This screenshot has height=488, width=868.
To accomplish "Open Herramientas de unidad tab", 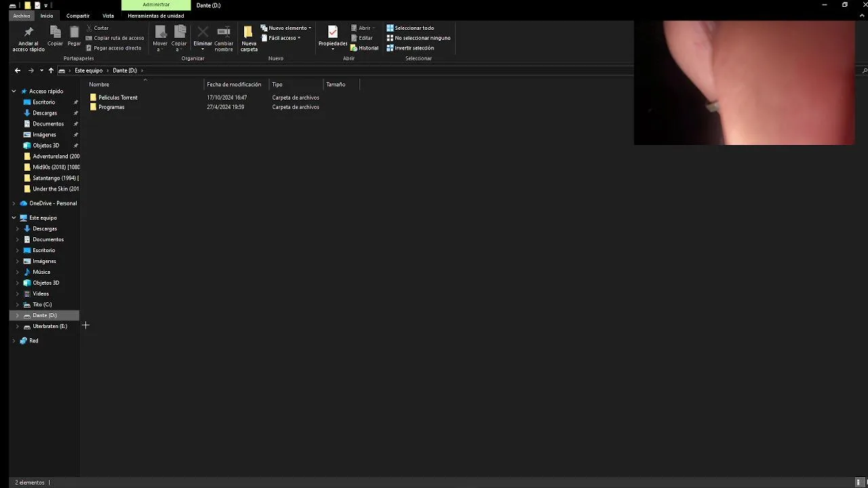I will (x=156, y=16).
